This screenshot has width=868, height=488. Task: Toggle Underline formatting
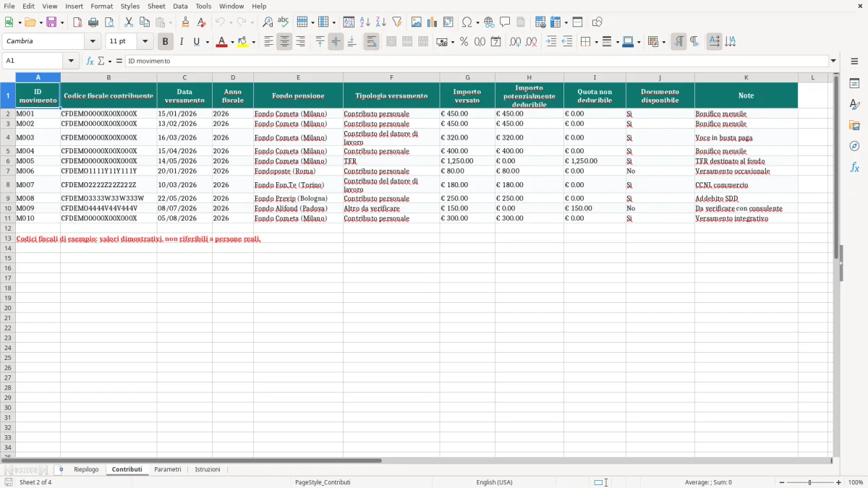coord(196,42)
